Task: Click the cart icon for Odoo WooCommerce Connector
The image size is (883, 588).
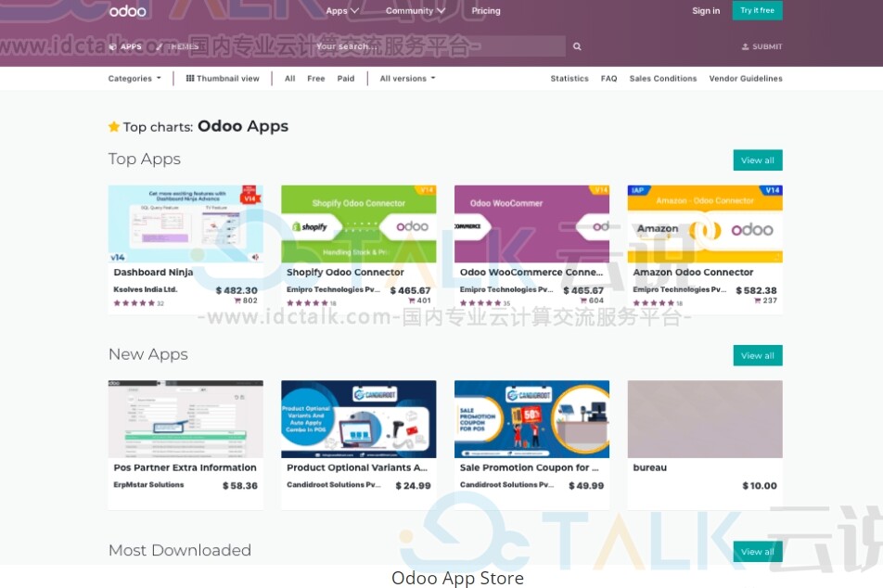Action: (x=584, y=300)
